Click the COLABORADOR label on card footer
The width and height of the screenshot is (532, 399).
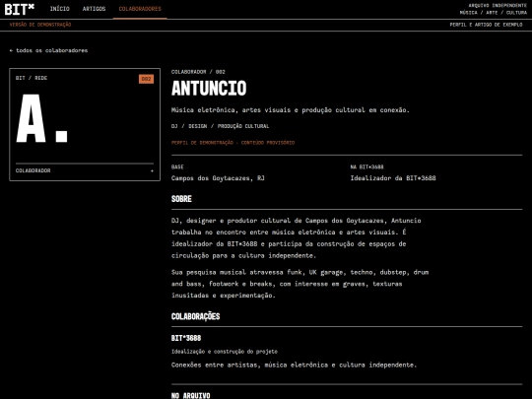[33, 170]
